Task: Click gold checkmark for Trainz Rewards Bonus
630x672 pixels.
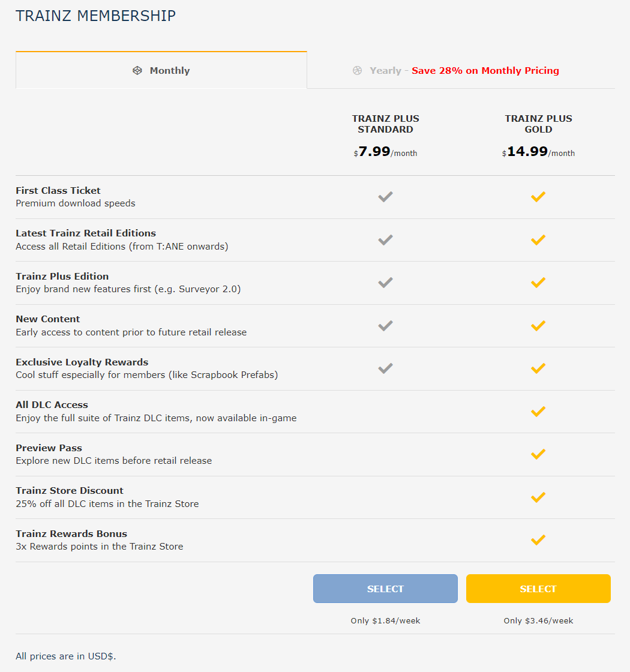Action: click(x=538, y=540)
